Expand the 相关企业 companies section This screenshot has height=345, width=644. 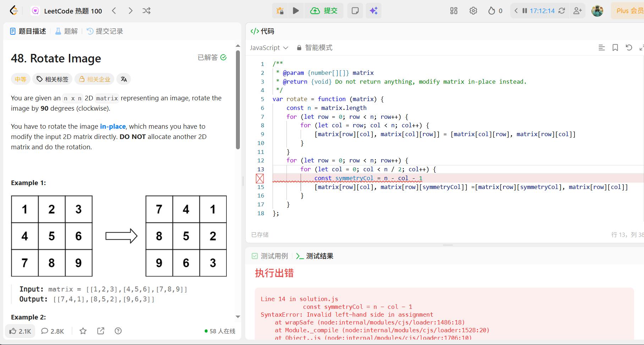94,79
